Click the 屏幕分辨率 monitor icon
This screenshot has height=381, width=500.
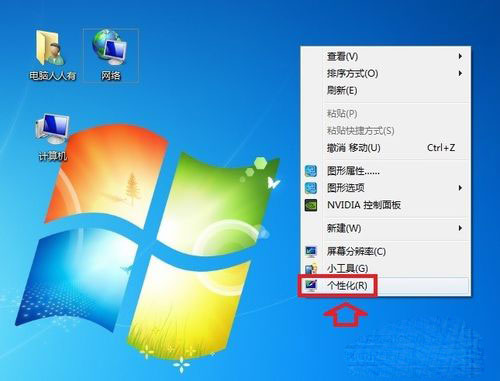coord(311,251)
